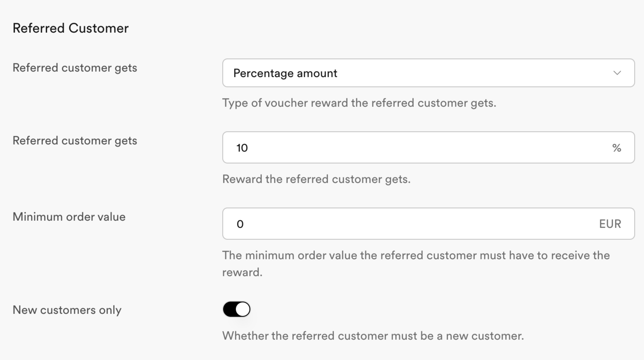Click the 'Minimum order value' label

pyautogui.click(x=69, y=217)
